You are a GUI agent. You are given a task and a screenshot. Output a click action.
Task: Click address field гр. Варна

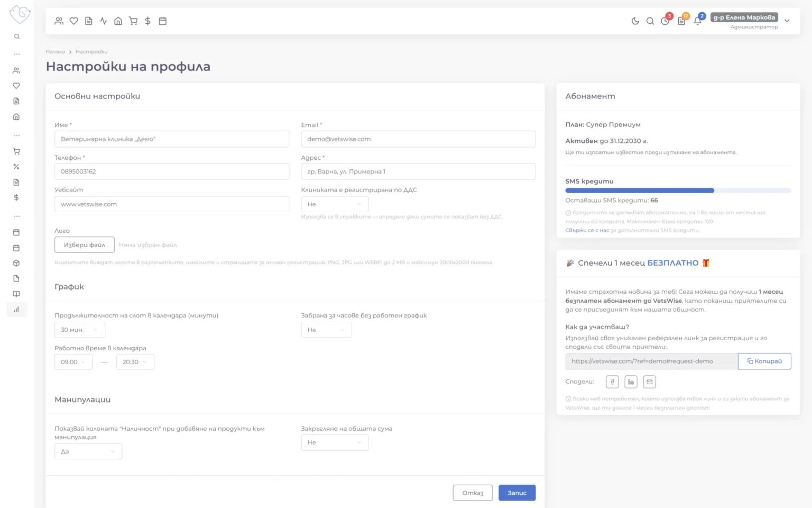tap(418, 171)
